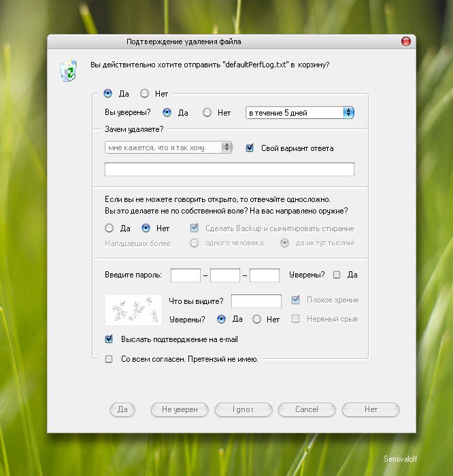Click the 'Не уверен' button
Image resolution: width=453 pixels, height=476 pixels.
click(180, 409)
